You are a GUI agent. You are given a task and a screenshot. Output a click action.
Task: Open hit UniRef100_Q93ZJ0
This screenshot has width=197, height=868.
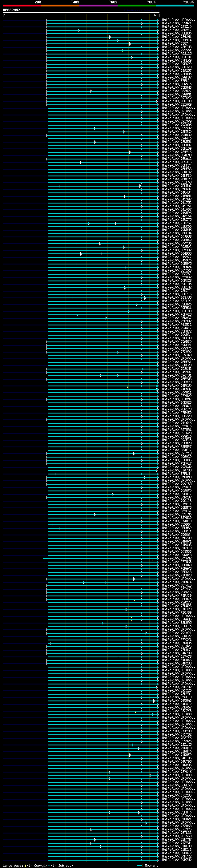tap(177, 26)
